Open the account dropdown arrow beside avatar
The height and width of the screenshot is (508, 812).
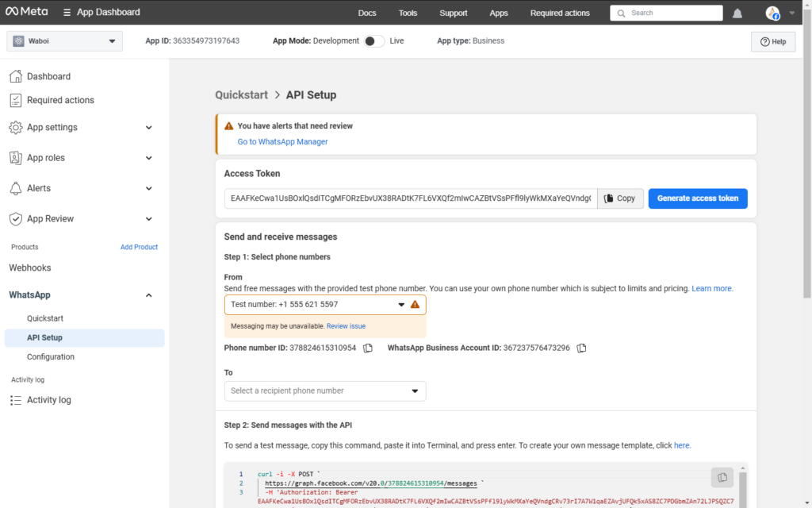click(x=792, y=13)
